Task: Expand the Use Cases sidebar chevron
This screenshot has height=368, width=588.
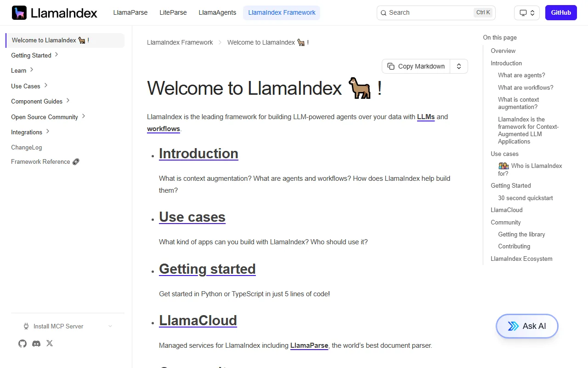Action: coord(46,86)
